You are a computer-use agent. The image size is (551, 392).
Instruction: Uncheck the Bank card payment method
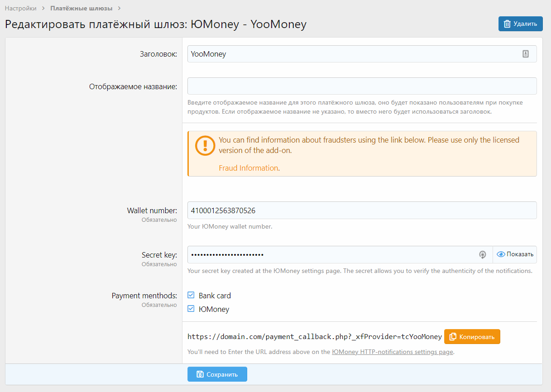pos(191,296)
